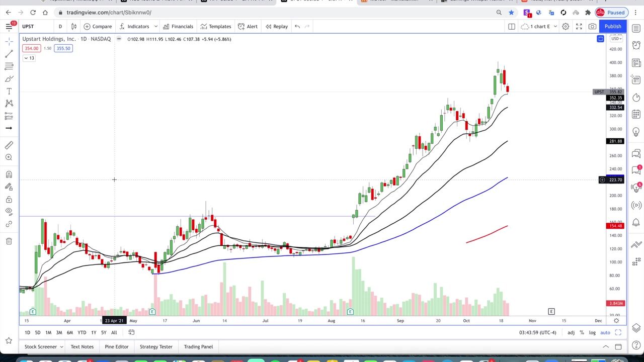Select the trend line drawing tool

point(9,54)
